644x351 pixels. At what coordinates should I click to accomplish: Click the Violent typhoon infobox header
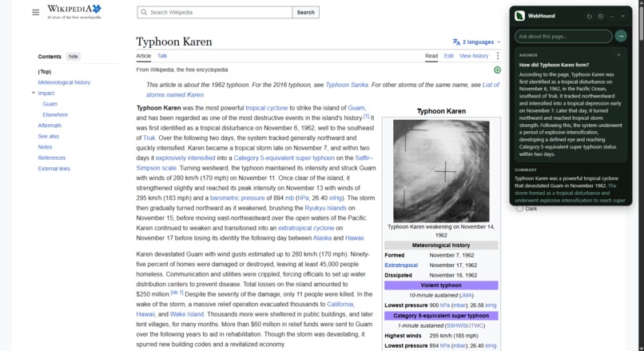(x=441, y=285)
